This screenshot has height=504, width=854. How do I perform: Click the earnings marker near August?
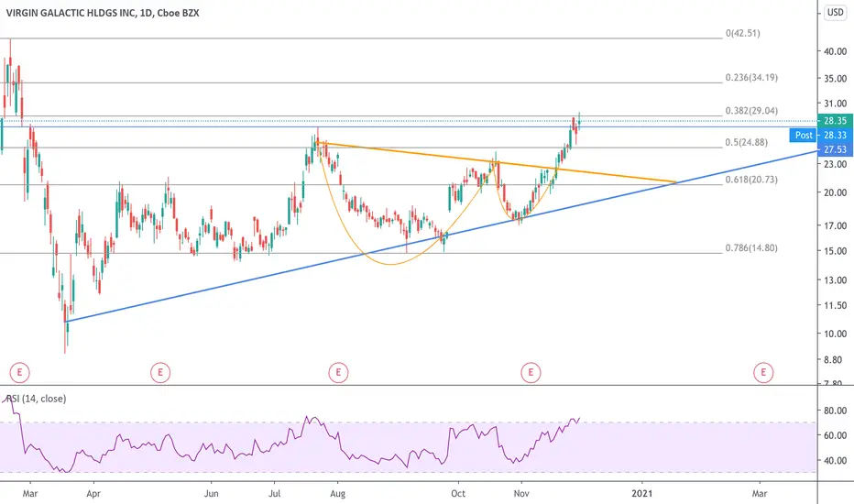(x=338, y=373)
